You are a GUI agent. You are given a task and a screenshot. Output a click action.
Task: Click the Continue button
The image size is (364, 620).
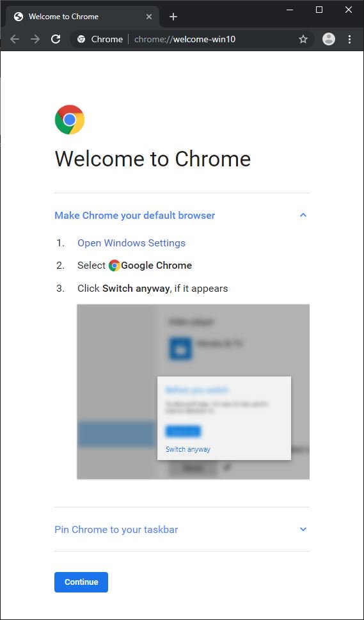coord(81,582)
